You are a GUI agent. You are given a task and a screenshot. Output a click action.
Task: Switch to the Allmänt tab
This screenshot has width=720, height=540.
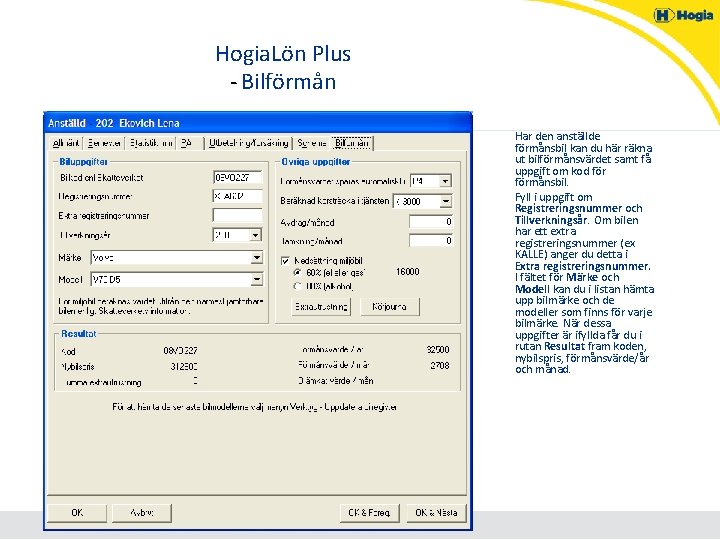pyautogui.click(x=66, y=143)
